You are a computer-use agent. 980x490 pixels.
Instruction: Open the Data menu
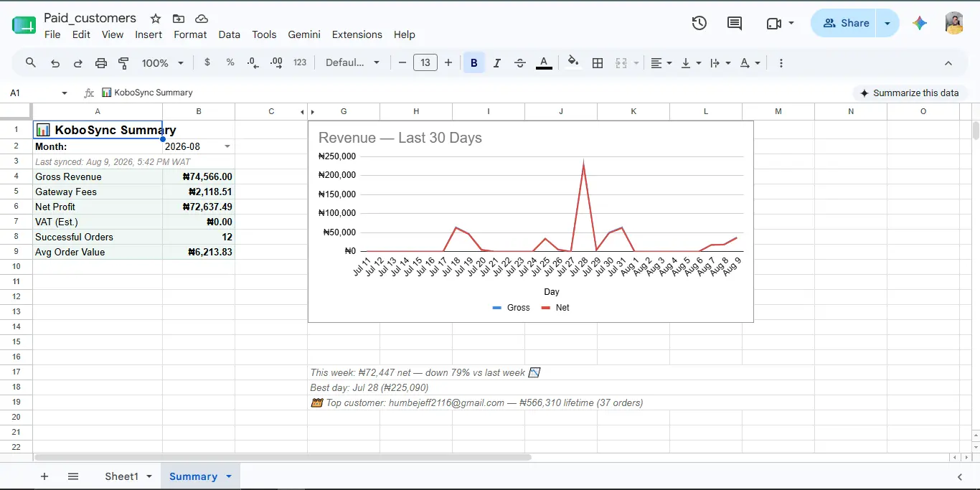coord(230,34)
